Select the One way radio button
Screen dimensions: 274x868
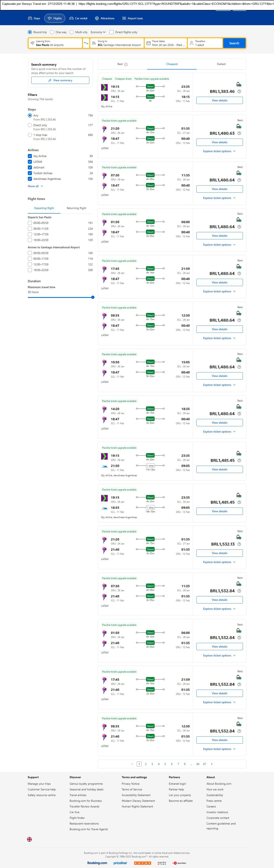point(52,32)
